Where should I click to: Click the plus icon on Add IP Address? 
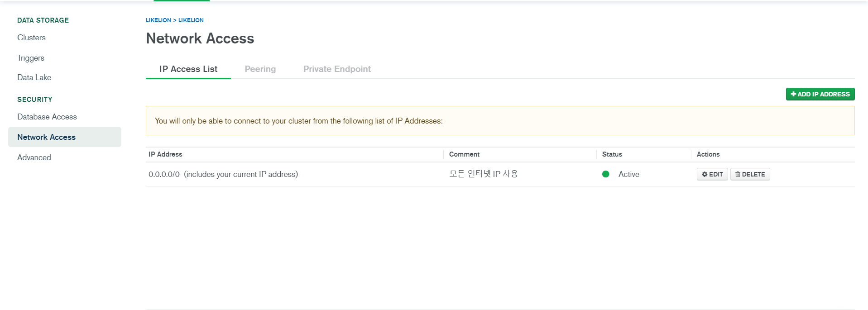793,94
